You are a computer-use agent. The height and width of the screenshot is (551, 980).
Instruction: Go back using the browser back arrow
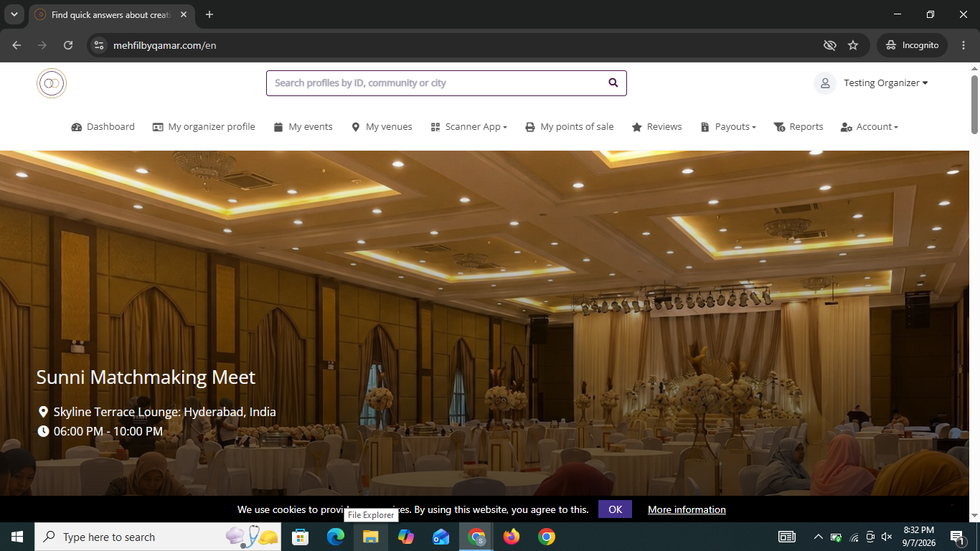pyautogui.click(x=17, y=45)
